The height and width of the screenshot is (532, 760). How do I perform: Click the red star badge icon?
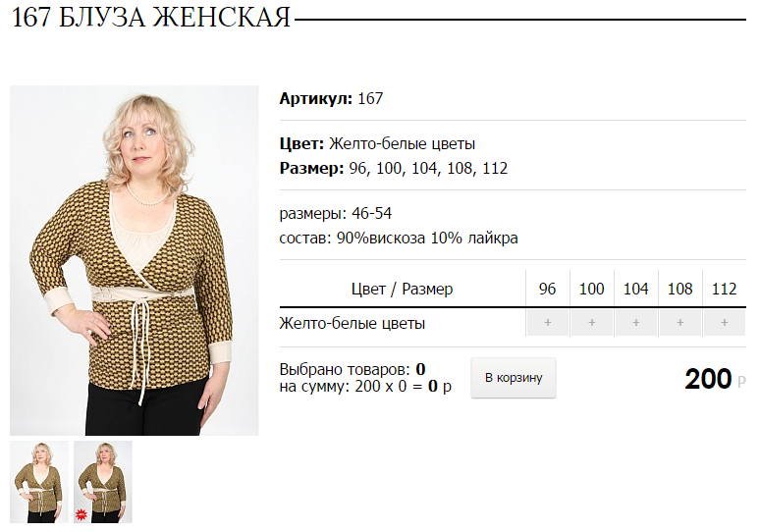[81, 514]
